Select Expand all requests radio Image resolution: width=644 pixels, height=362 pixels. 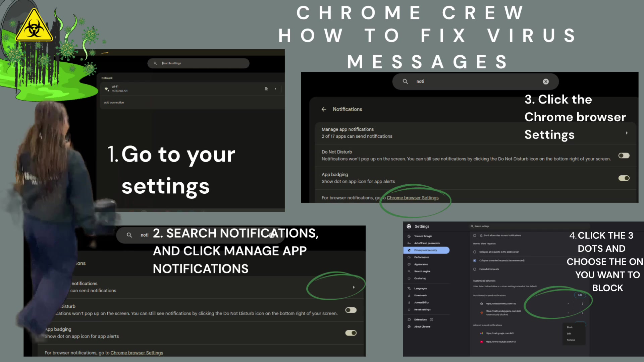coord(475,269)
